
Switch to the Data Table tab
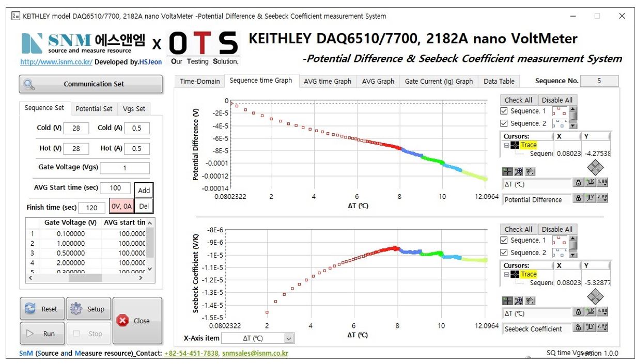[x=499, y=81]
